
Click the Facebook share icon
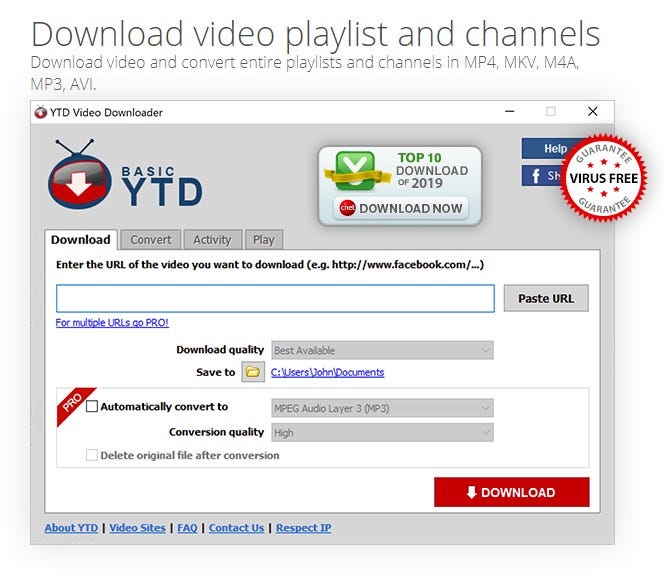click(x=536, y=175)
